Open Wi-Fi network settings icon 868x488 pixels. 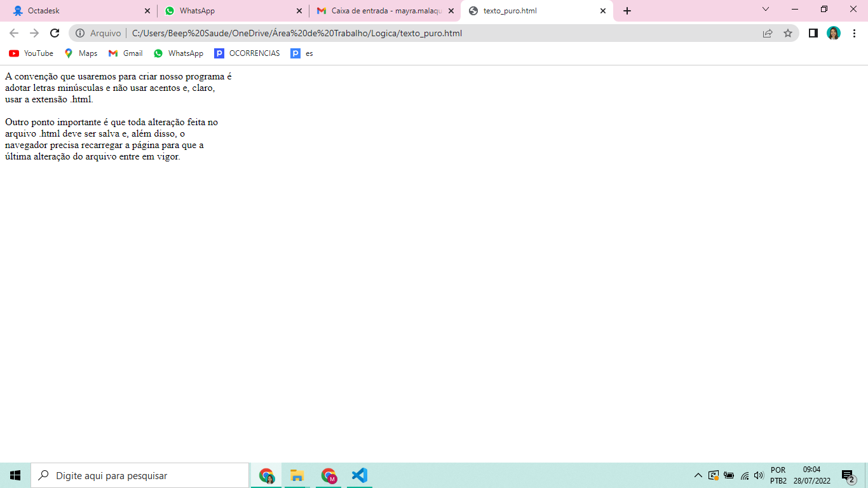coord(744,475)
